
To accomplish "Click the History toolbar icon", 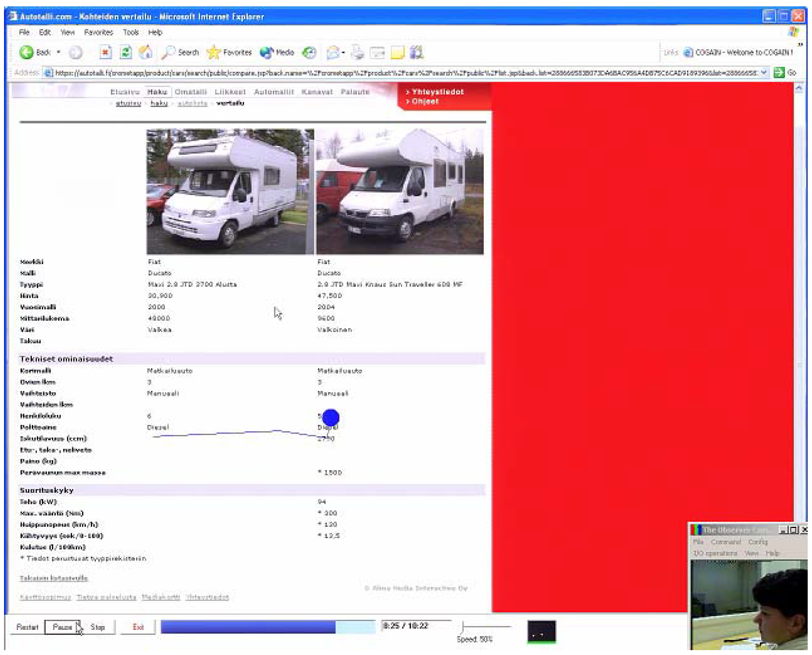I will [309, 52].
